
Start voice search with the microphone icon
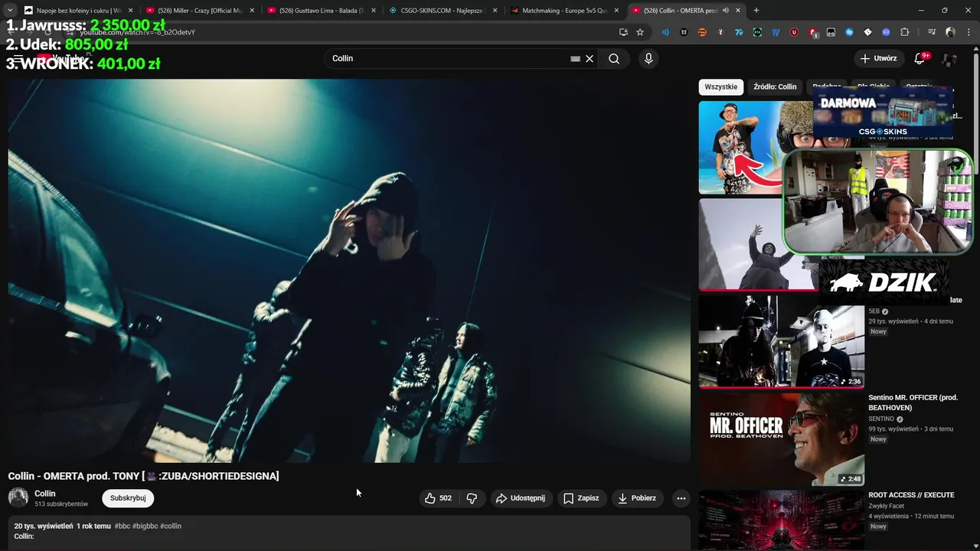click(648, 59)
